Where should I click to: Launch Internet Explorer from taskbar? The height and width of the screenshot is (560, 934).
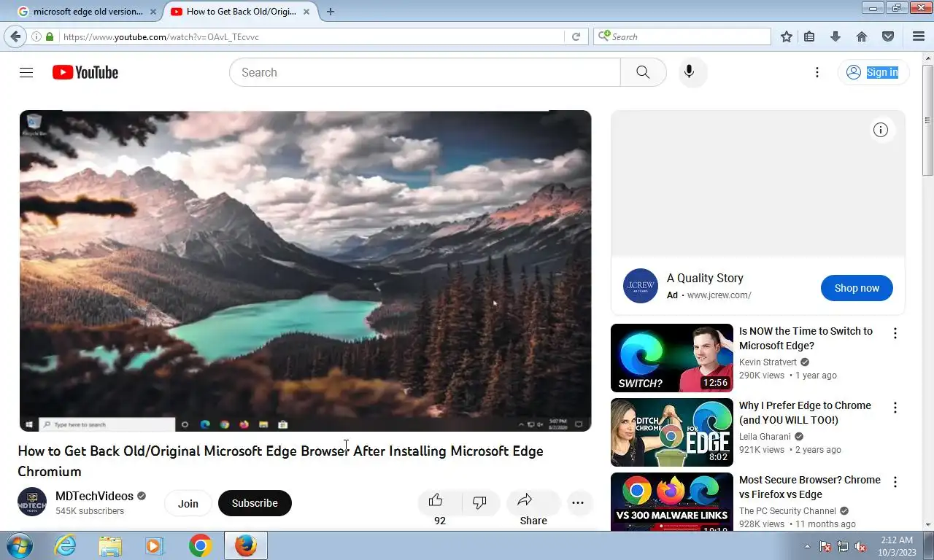point(65,546)
